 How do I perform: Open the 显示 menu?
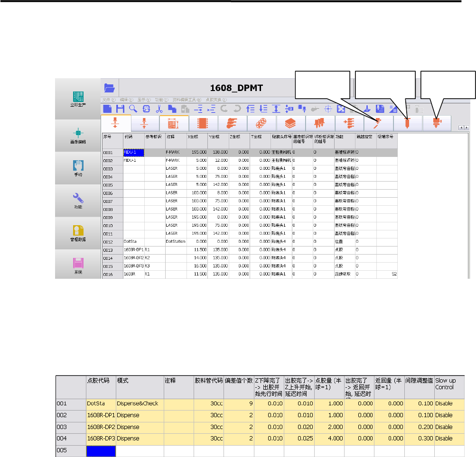144,100
